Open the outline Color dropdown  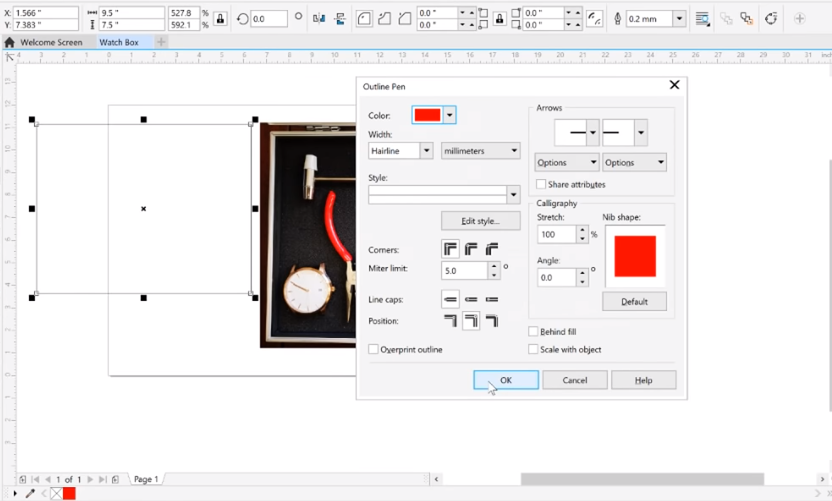coord(449,115)
